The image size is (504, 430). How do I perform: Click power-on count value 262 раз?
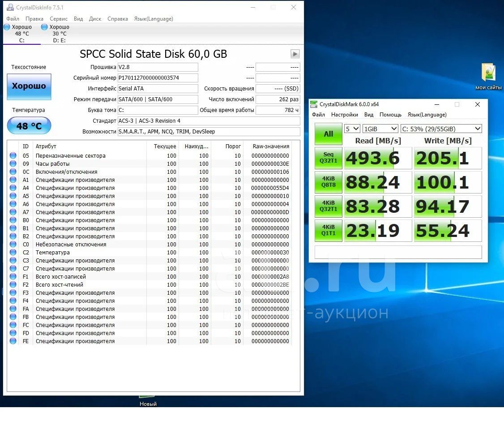pos(278,99)
